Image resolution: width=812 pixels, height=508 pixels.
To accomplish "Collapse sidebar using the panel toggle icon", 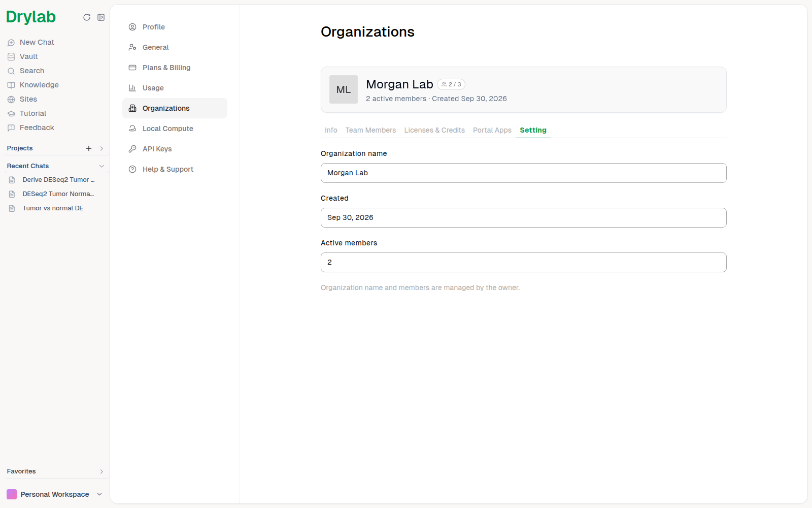I will [101, 17].
